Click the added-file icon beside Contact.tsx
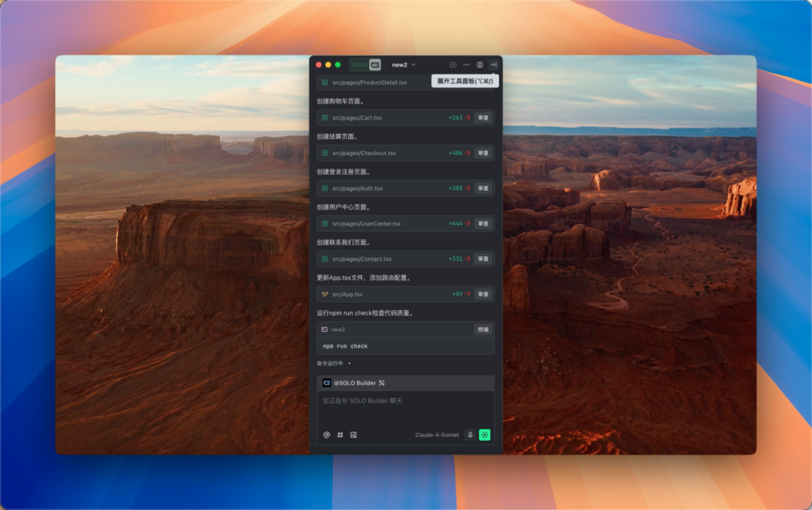812x510 pixels. [x=325, y=259]
